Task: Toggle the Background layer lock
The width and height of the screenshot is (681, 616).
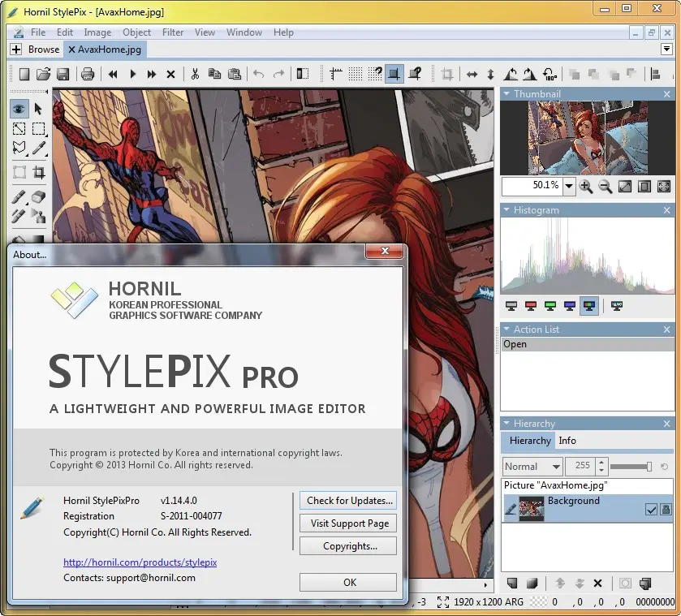Action: (x=666, y=509)
